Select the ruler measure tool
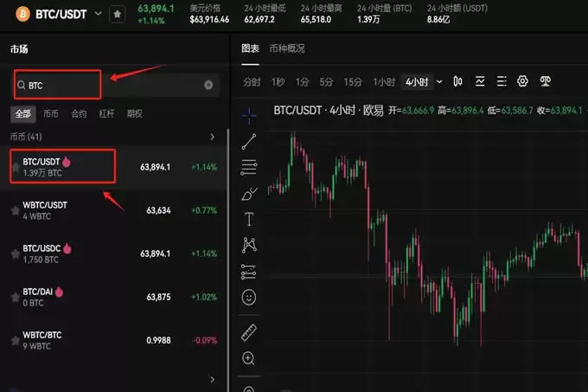 click(249, 331)
